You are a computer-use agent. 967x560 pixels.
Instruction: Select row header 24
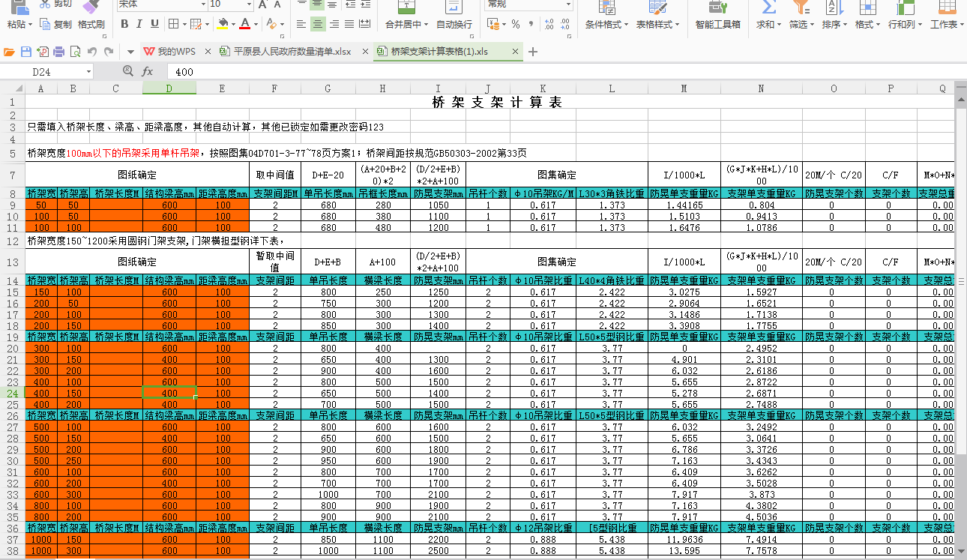coord(12,393)
